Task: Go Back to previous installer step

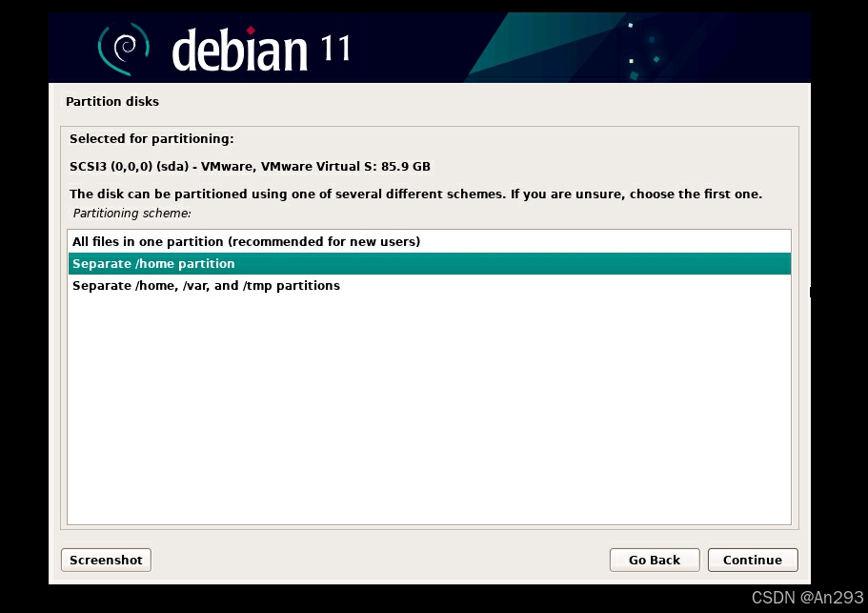Action: coord(655,560)
